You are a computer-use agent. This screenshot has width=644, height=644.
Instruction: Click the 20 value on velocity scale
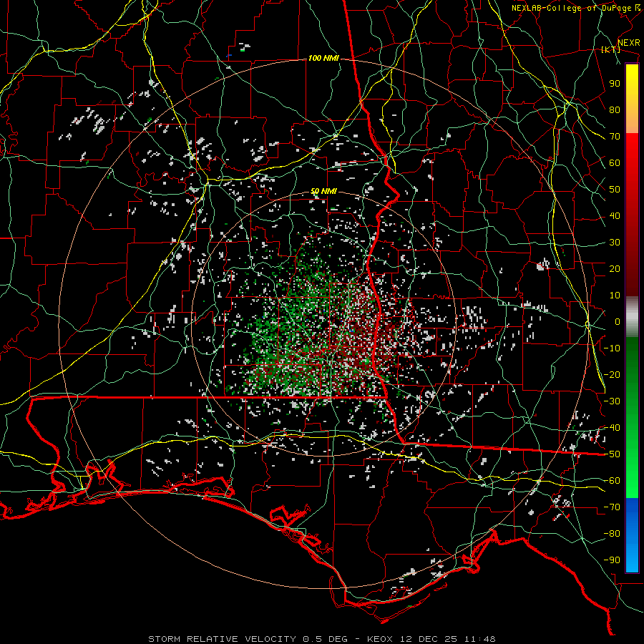[x=615, y=269]
